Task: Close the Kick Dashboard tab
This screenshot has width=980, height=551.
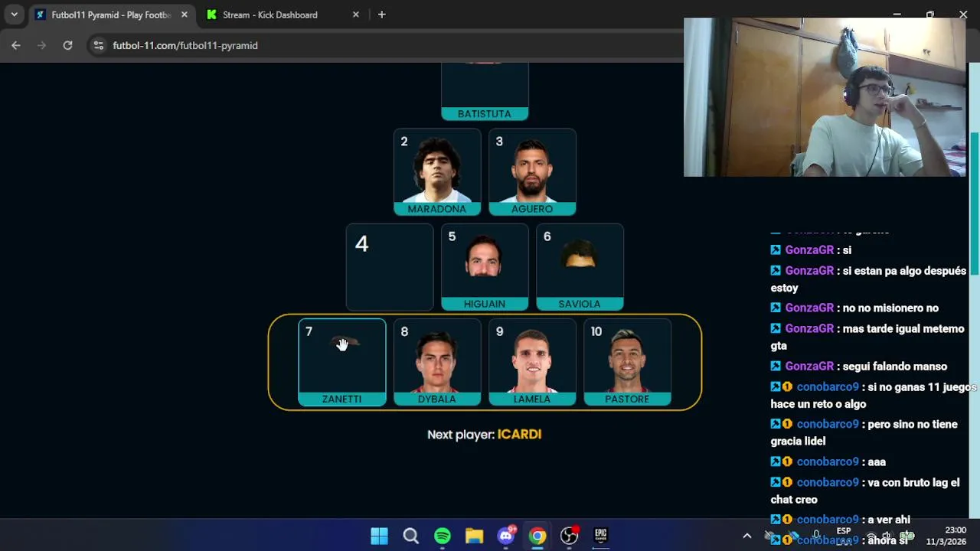Action: (x=355, y=15)
